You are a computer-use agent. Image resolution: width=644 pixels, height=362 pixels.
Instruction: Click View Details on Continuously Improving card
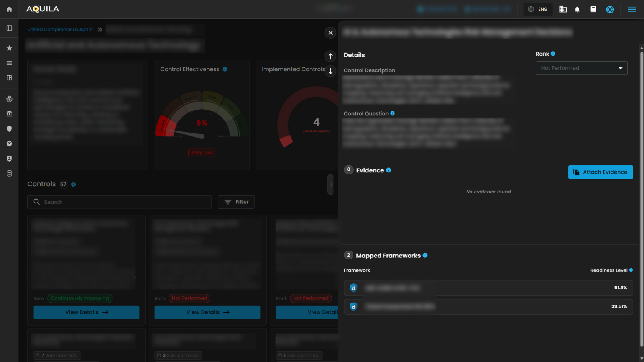tap(86, 312)
